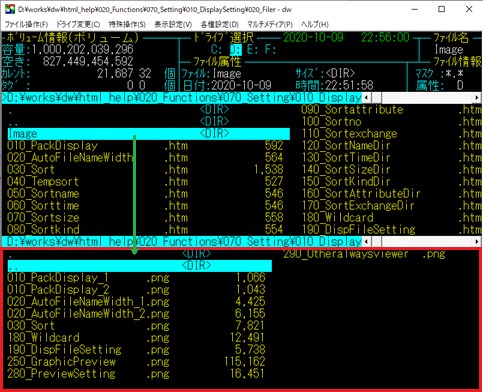Select 250_GraphicPreview.png file

[136, 362]
